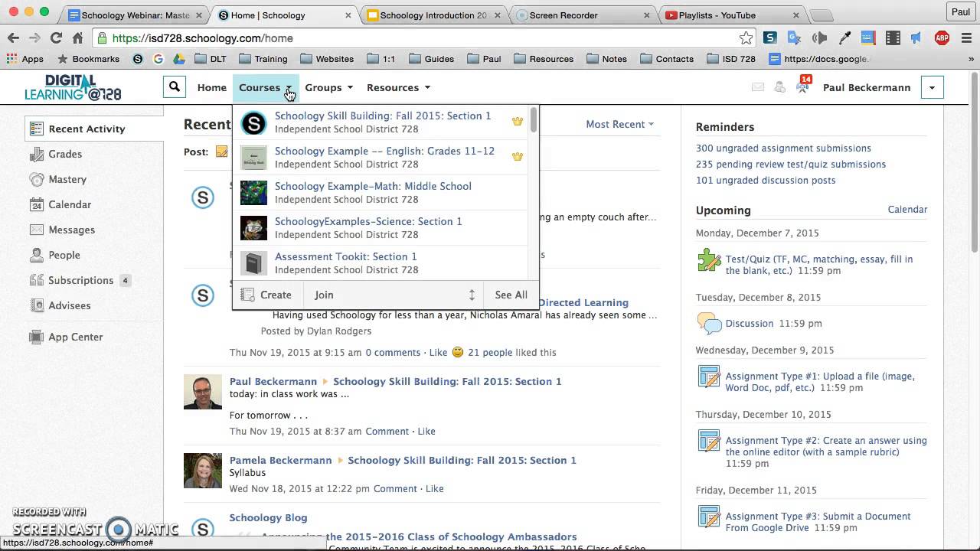
Task: Click the 21 people liked link
Action: [490, 353]
